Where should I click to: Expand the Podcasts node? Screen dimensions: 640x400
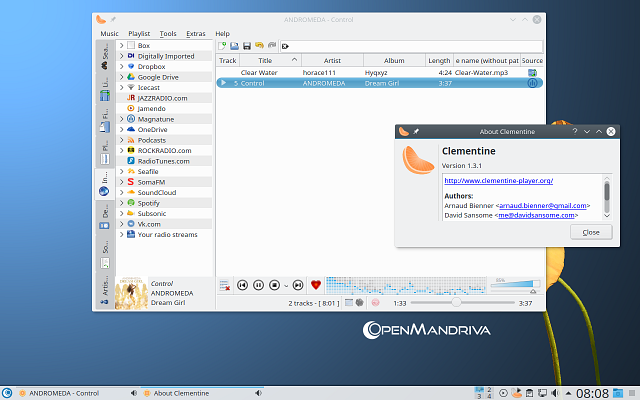coord(121,140)
